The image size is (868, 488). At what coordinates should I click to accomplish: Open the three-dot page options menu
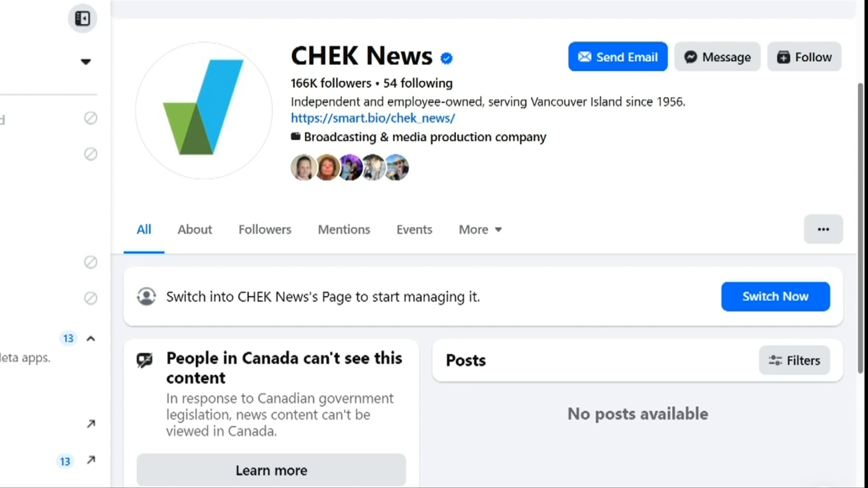(823, 229)
